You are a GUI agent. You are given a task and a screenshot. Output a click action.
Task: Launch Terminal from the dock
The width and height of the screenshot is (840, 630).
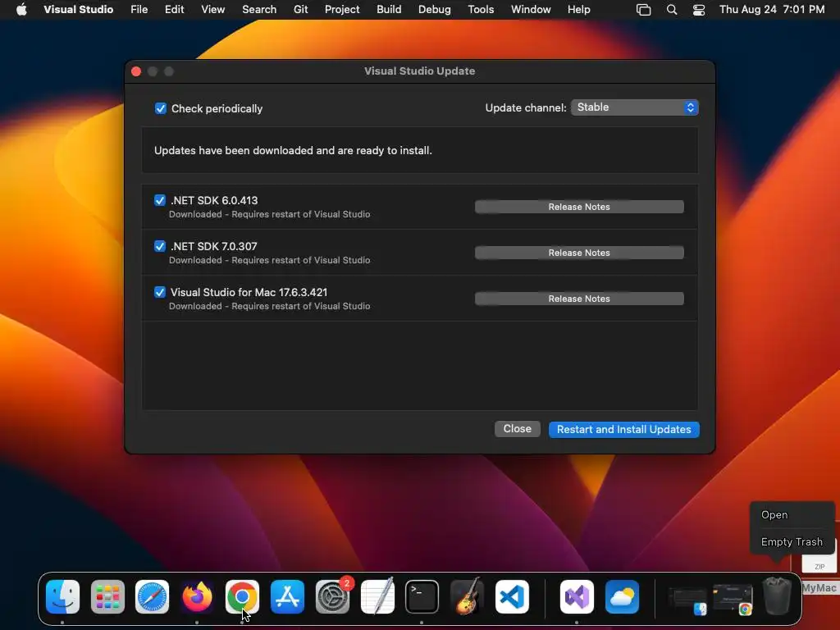(422, 596)
